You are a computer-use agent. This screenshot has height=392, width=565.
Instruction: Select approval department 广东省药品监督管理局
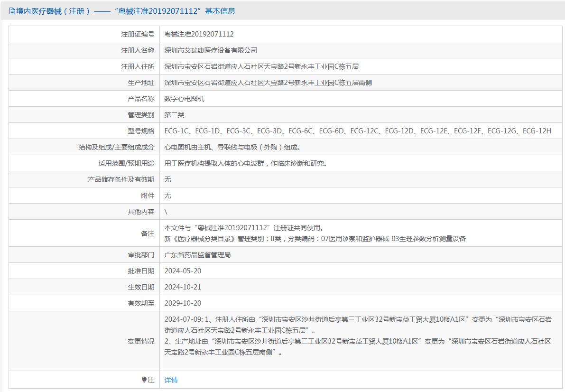coord(197,255)
